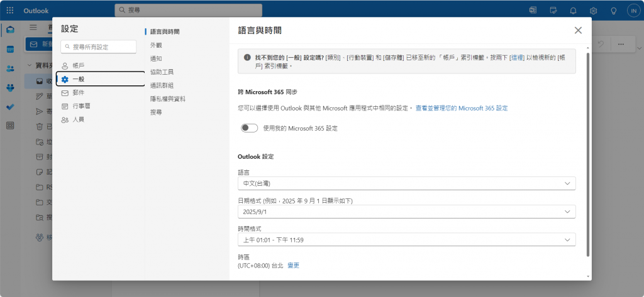This screenshot has height=297, width=644.
Task: Click the deleted items trash folder icon
Action: pyautogui.click(x=40, y=127)
